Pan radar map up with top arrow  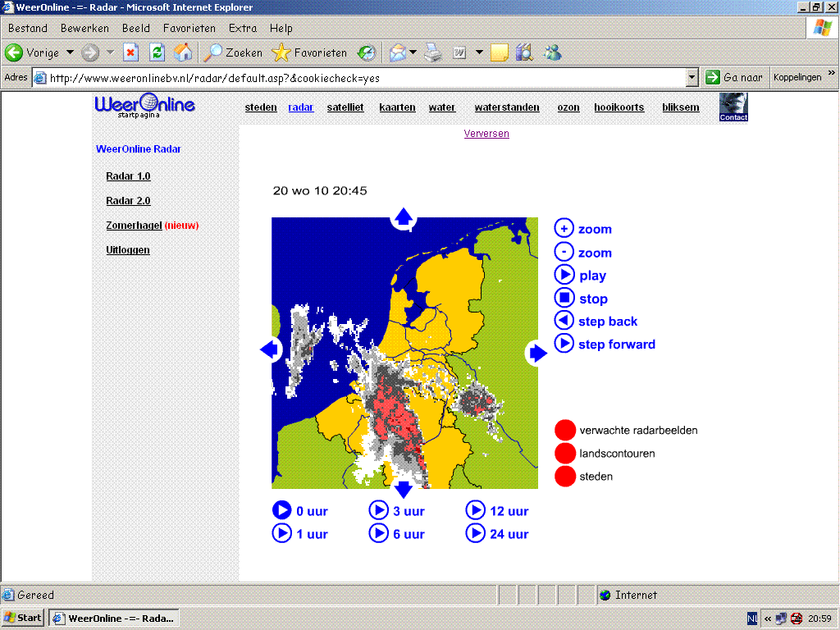point(404,217)
